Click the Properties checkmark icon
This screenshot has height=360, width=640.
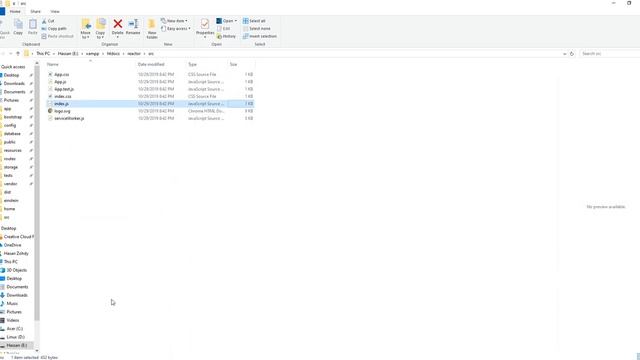pyautogui.click(x=205, y=24)
